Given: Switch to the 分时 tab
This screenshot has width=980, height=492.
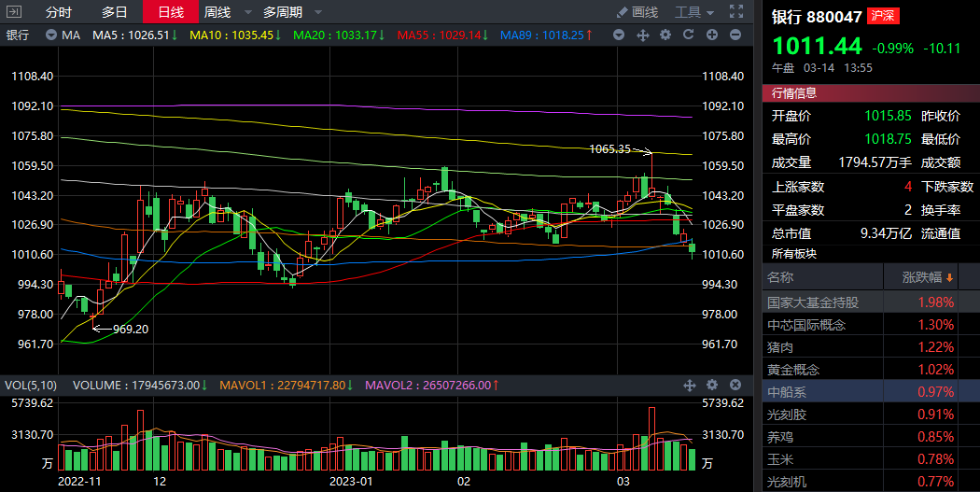Looking at the screenshot, I should coord(58,12).
